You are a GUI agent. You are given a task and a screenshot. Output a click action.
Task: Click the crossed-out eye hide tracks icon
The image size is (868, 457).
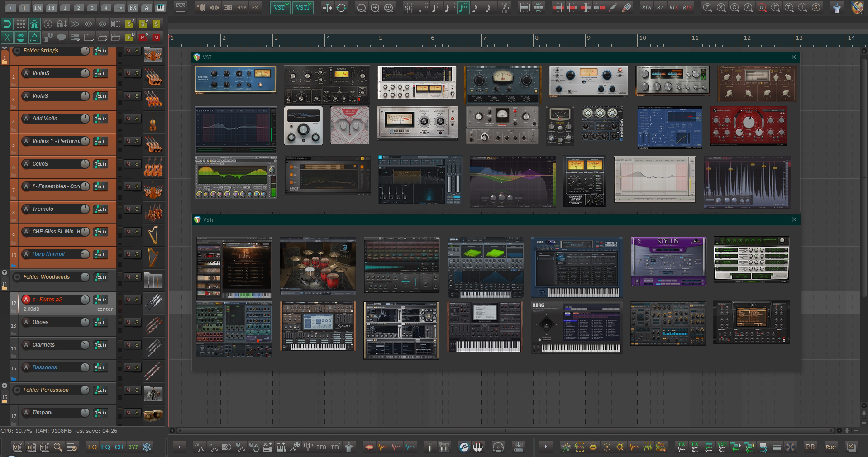pos(102,24)
